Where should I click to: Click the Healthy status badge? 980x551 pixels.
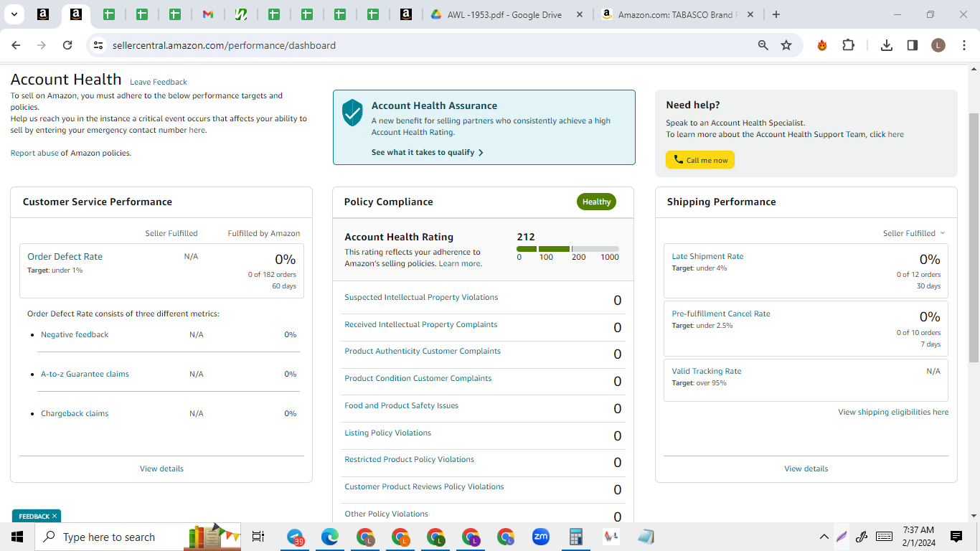[x=596, y=202]
